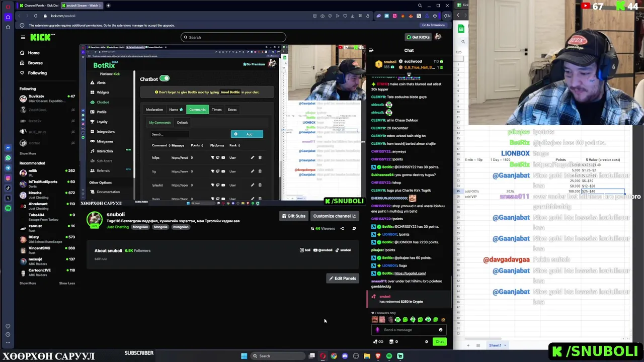Click the person icon right of share

(x=354, y=229)
